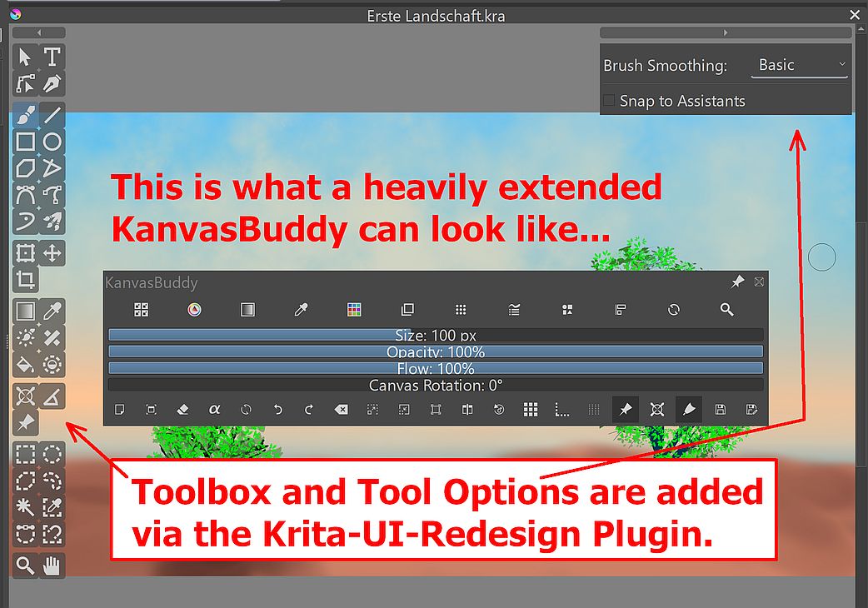Select the Assistant tool in toolbox
This screenshot has width=868, height=608.
[x=26, y=396]
